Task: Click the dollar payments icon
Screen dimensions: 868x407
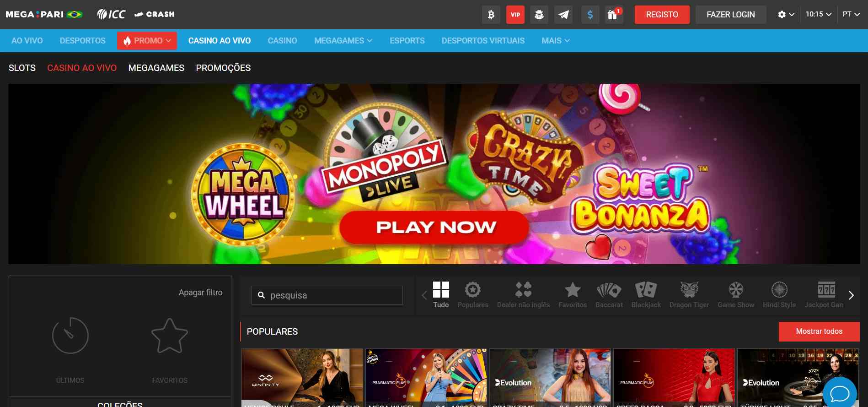Action: coord(590,15)
